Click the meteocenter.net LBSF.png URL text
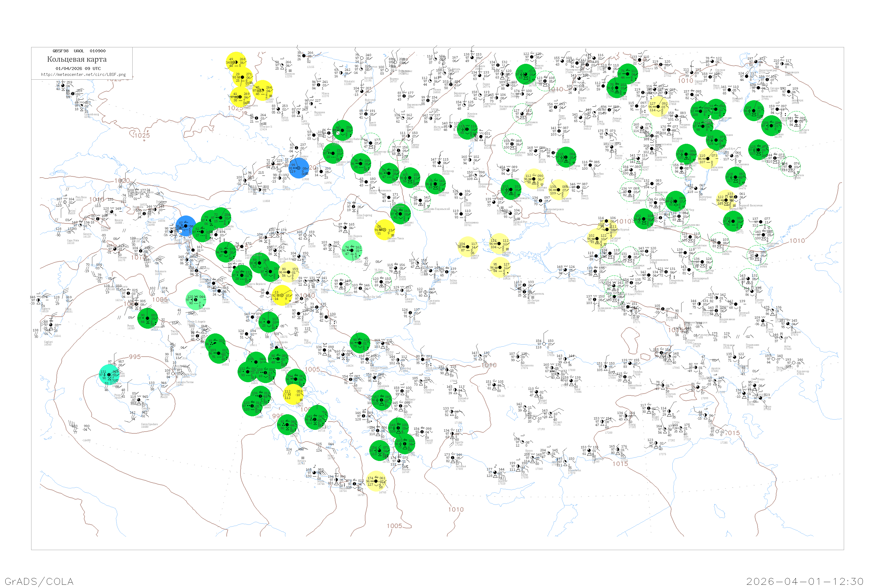 pyautogui.click(x=83, y=75)
